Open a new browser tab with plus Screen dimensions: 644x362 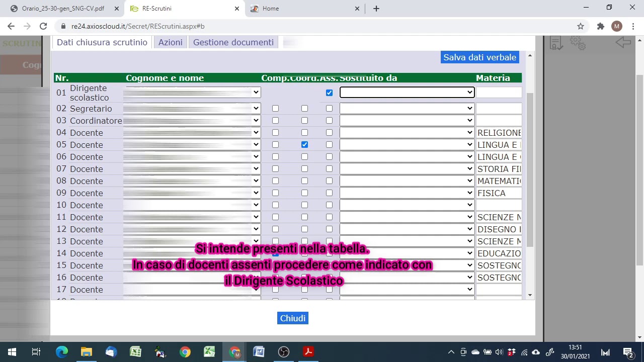pos(376,9)
